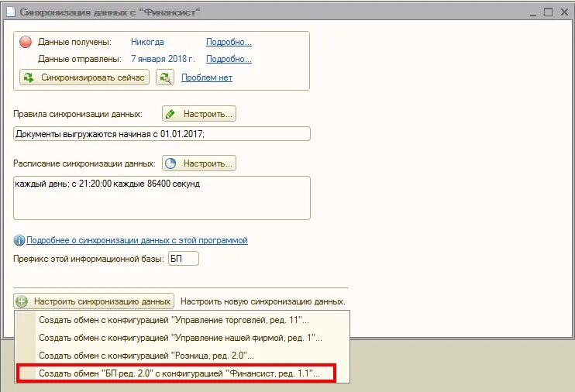Click document icon in window title bar
Screen dimensions: 575x392
(11, 12)
